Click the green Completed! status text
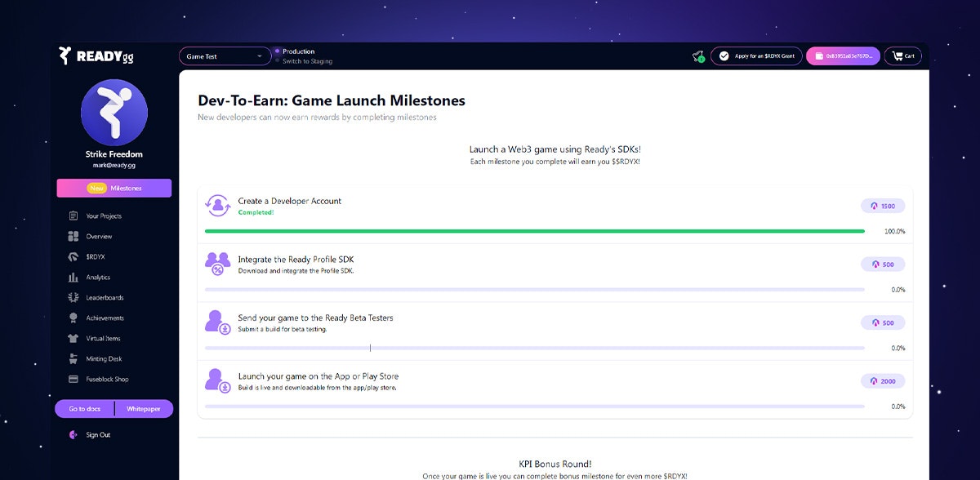The width and height of the screenshot is (980, 480). click(256, 212)
